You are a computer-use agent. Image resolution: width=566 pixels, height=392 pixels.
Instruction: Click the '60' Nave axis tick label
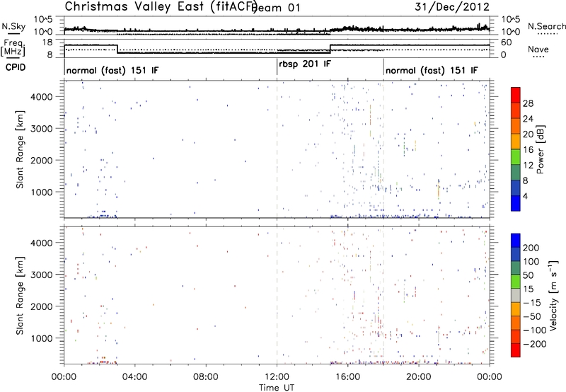(507, 42)
